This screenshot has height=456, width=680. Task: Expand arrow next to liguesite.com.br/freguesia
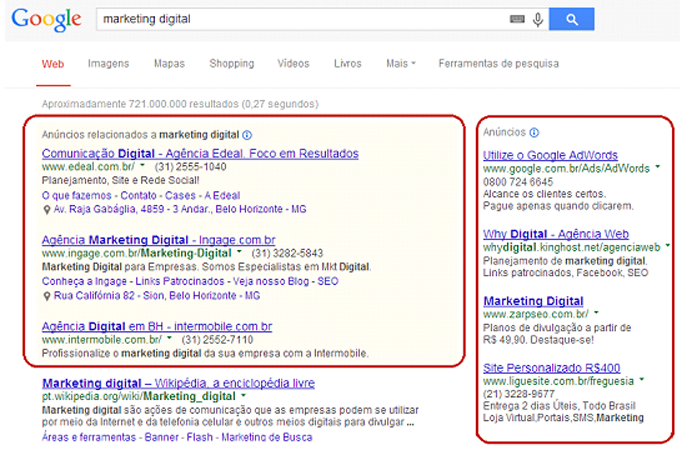(641, 380)
